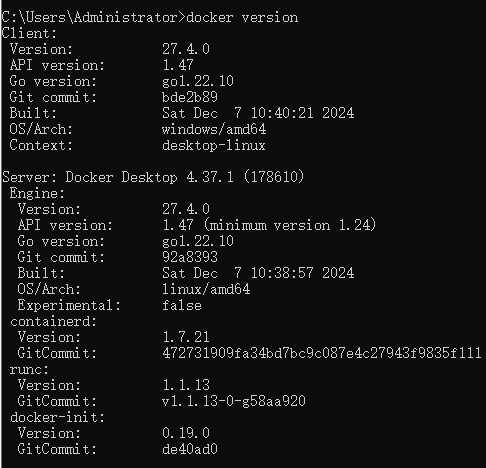
Task: Click the Experimental false value
Action: (x=182, y=305)
